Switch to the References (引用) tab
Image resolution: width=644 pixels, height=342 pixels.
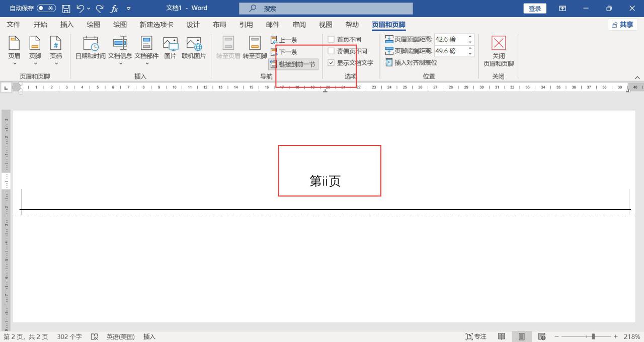(x=246, y=25)
